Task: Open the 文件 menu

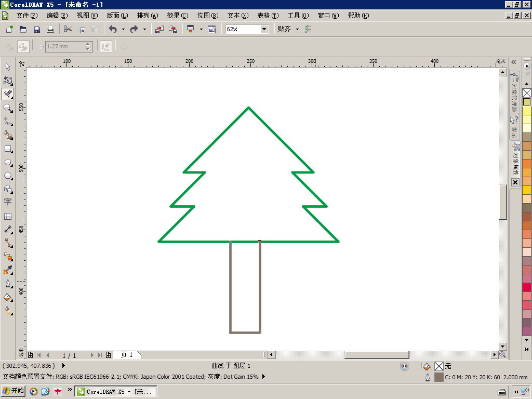Action: click(x=27, y=16)
